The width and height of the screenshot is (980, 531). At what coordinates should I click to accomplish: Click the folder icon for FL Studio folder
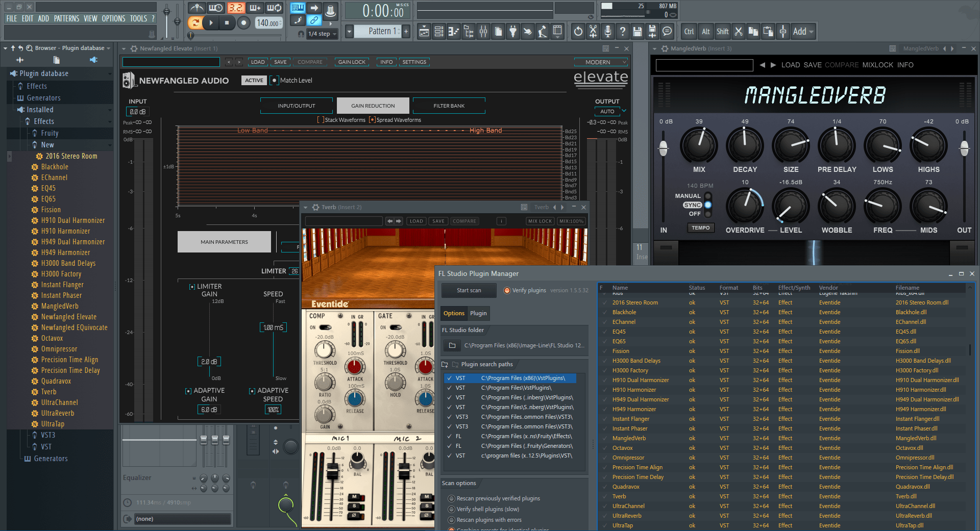point(452,345)
